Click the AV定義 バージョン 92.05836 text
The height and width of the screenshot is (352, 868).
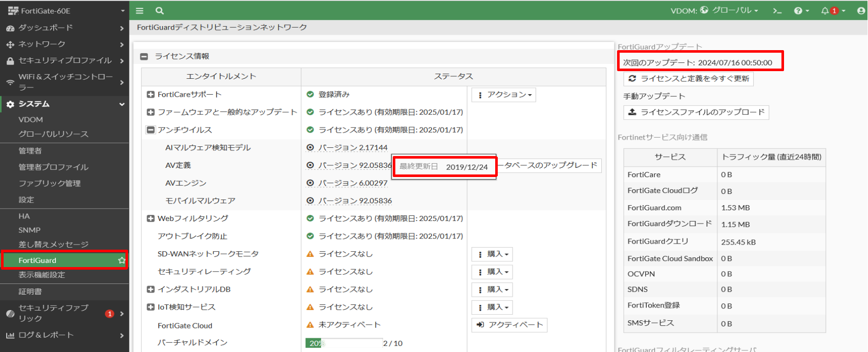point(355,165)
